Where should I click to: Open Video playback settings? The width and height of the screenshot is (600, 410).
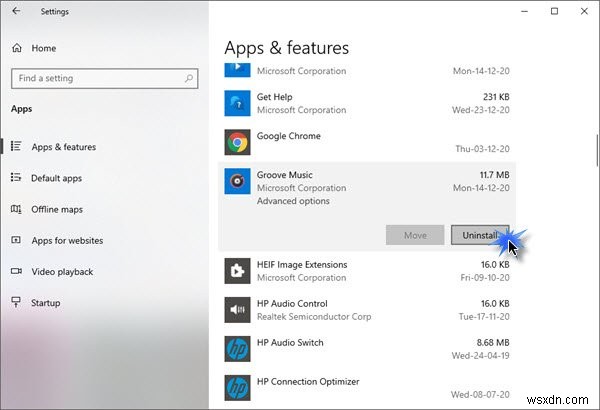62,272
